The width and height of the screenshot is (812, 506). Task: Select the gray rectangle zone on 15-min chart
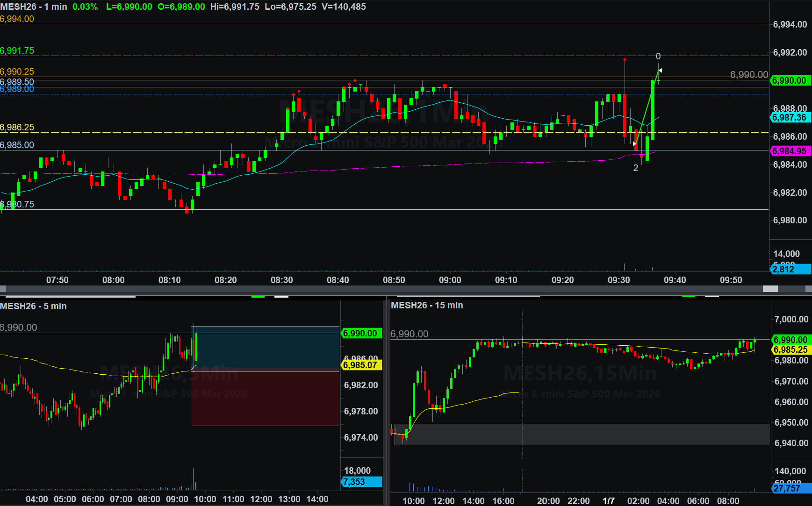tap(582, 434)
